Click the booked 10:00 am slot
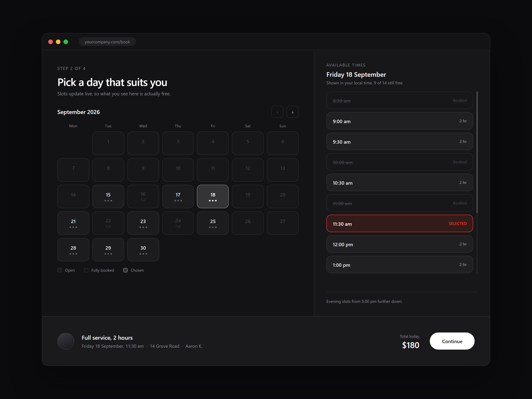Screen dimensions: 532x399 [x=400, y=162]
